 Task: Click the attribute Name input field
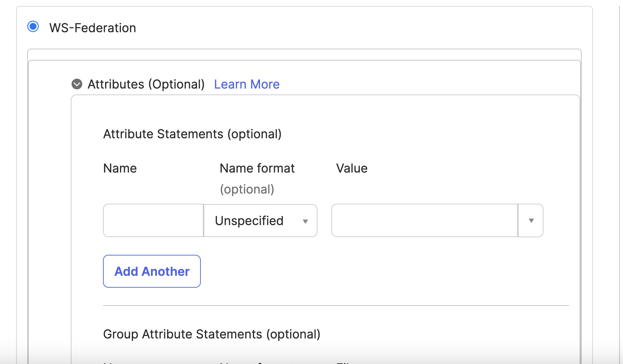(x=153, y=220)
